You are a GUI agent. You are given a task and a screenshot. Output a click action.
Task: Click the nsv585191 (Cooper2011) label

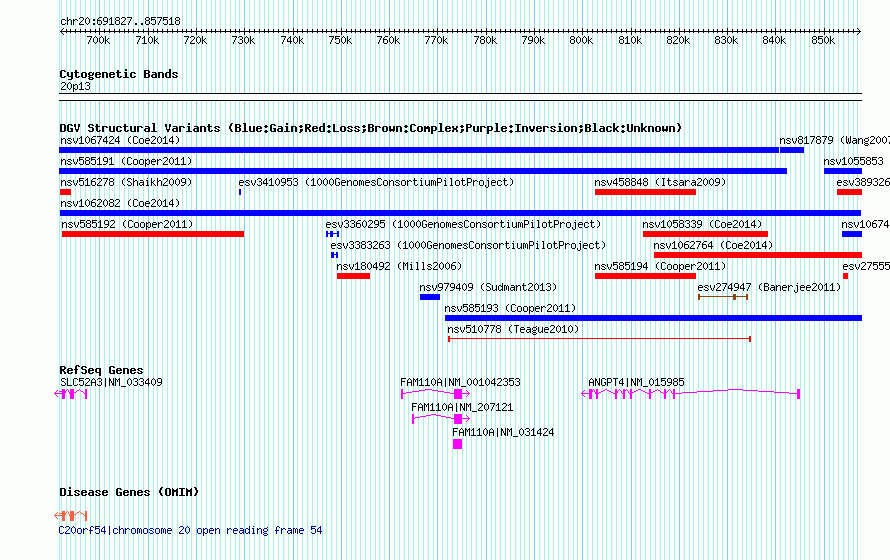coord(126,161)
